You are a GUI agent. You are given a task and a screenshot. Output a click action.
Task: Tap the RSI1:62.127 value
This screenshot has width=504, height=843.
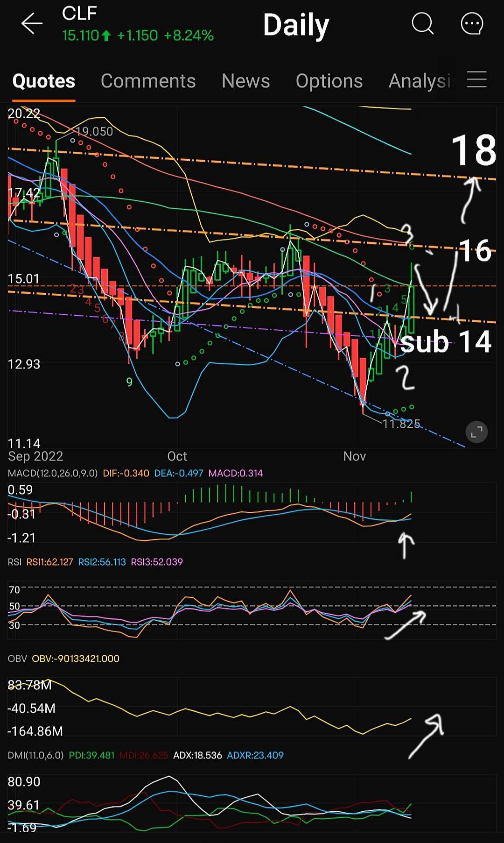[49, 562]
